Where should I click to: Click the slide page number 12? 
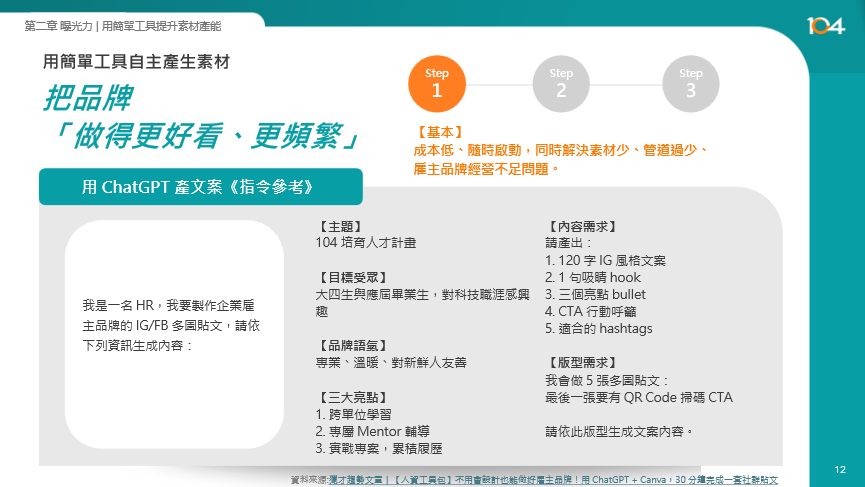click(840, 469)
